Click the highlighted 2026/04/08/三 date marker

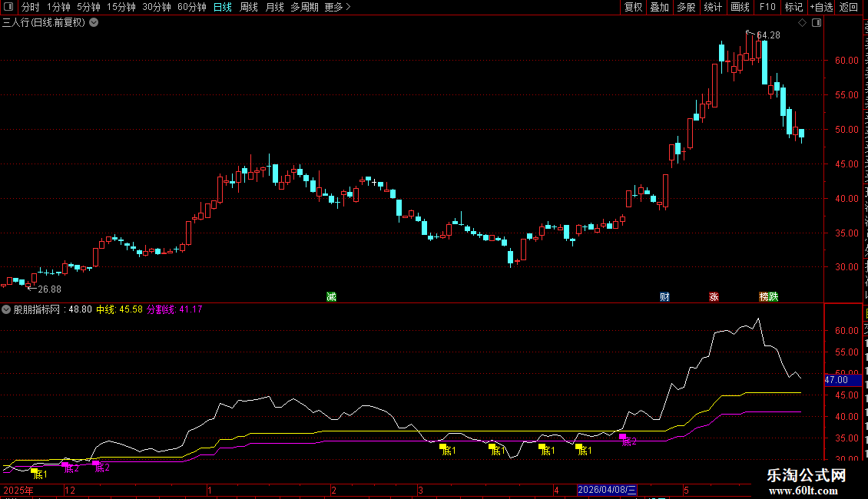click(607, 490)
